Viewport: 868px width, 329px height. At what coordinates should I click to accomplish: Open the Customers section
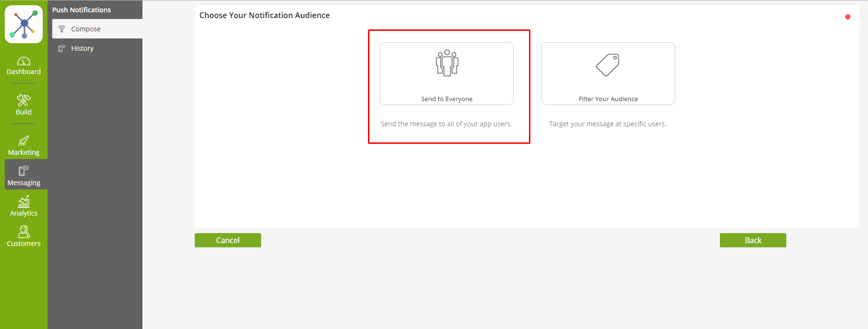[x=24, y=236]
